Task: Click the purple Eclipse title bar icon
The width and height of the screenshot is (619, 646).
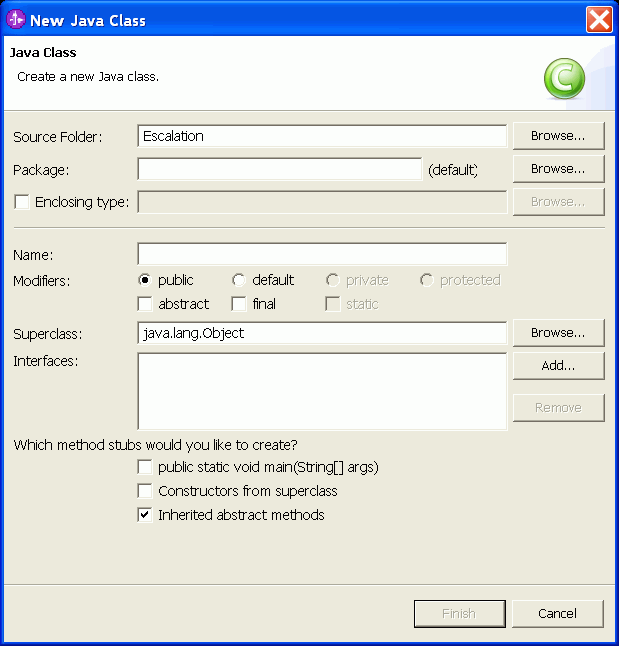Action: (16, 19)
